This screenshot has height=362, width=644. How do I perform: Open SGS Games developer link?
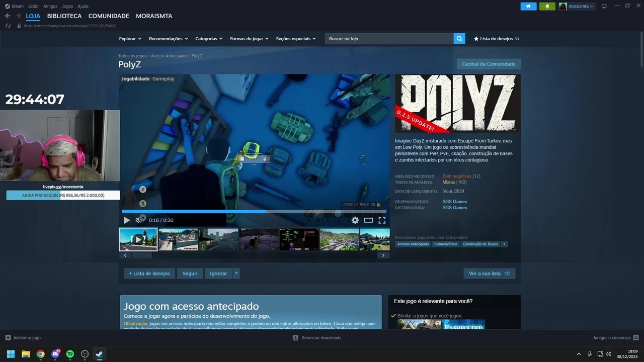pos(455,202)
